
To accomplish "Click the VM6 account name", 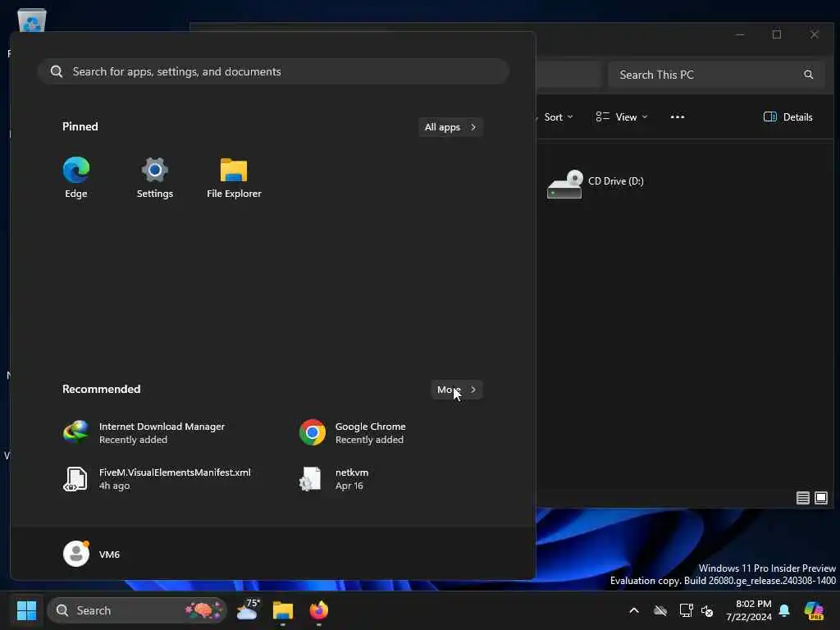I will click(x=109, y=555).
